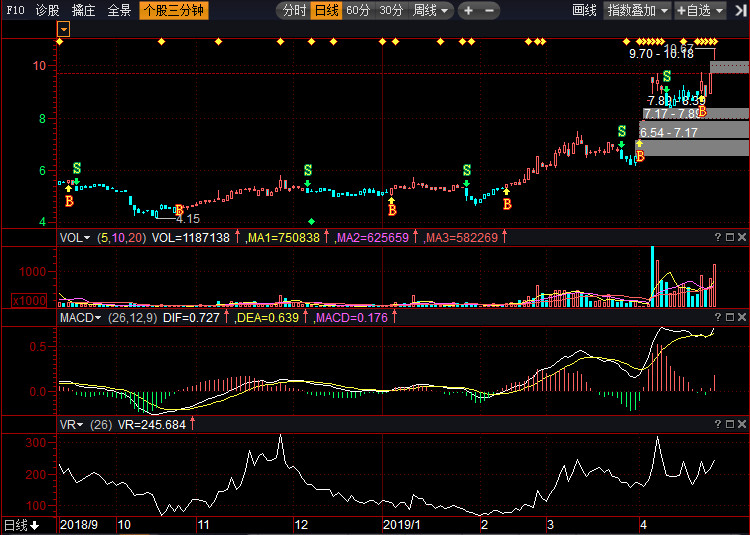Image resolution: width=750 pixels, height=535 pixels.
Task: Maximize the VOL panel
Action: click(730, 237)
